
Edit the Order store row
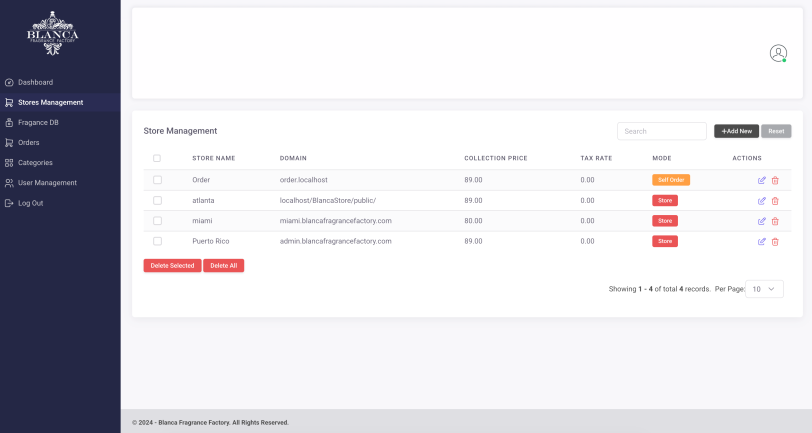tap(762, 180)
